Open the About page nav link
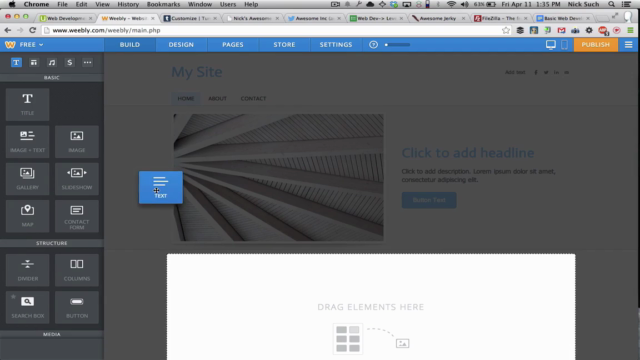Viewport: 640px width, 360px height. (217, 98)
